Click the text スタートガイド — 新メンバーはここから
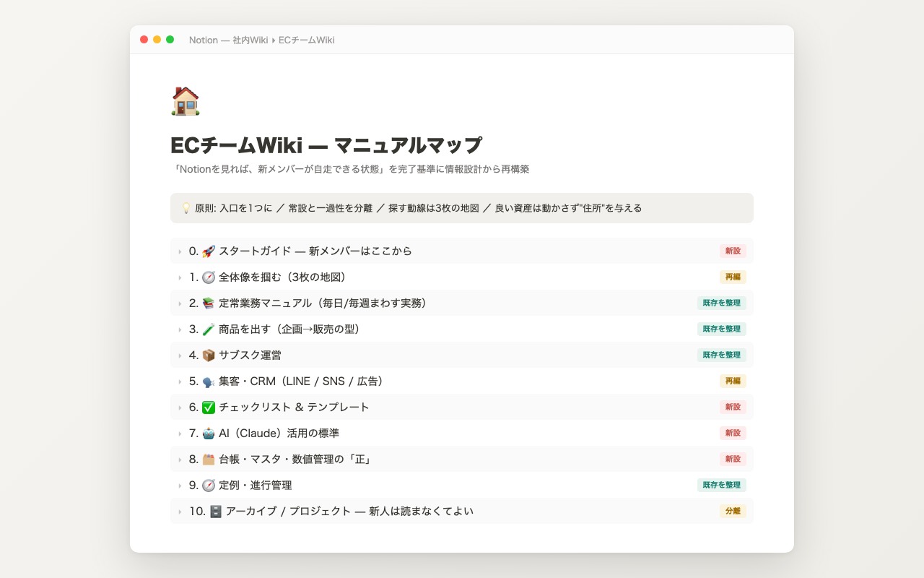Viewport: 924px width, 578px height. (x=315, y=251)
